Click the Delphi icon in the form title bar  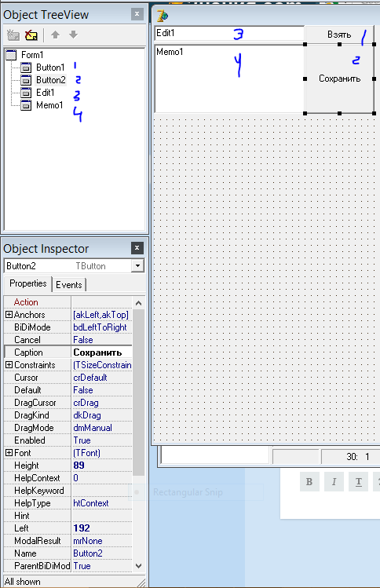163,16
